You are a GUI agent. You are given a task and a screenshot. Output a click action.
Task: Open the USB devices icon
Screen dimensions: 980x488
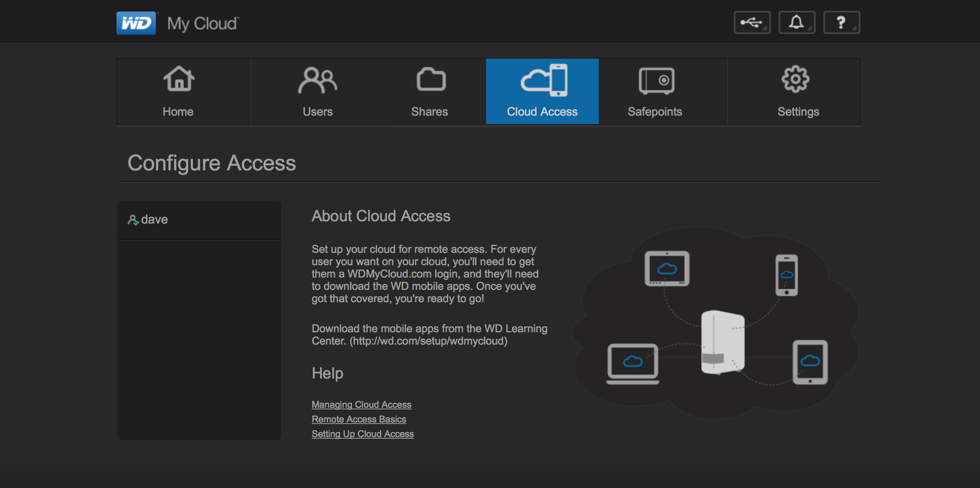[752, 23]
